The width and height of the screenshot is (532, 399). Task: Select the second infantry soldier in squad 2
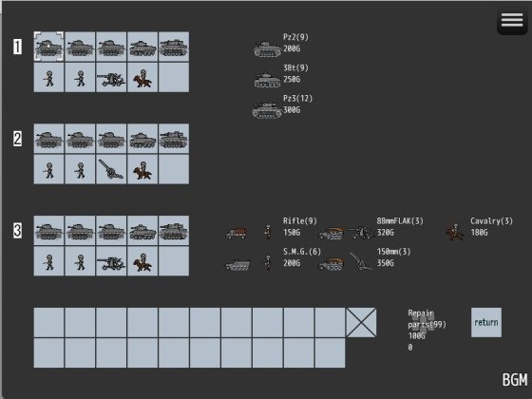coord(80,169)
